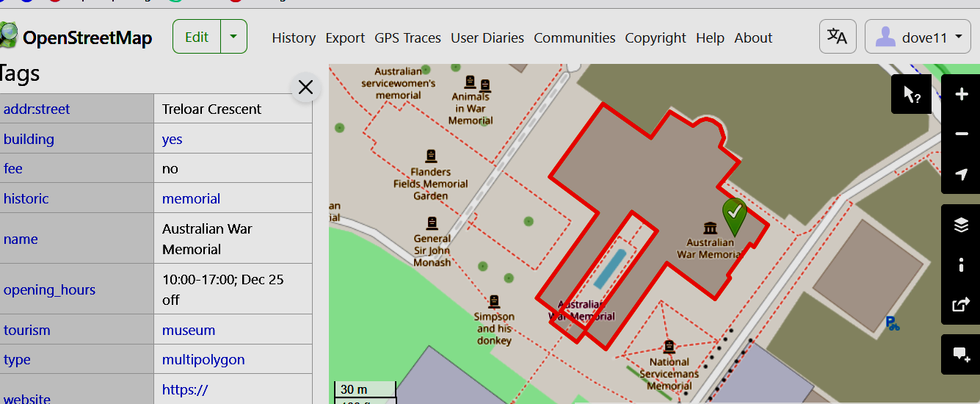Screen dimensions: 980x404
Task: Click the National Servicemans Memorial icon
Action: coord(669,346)
